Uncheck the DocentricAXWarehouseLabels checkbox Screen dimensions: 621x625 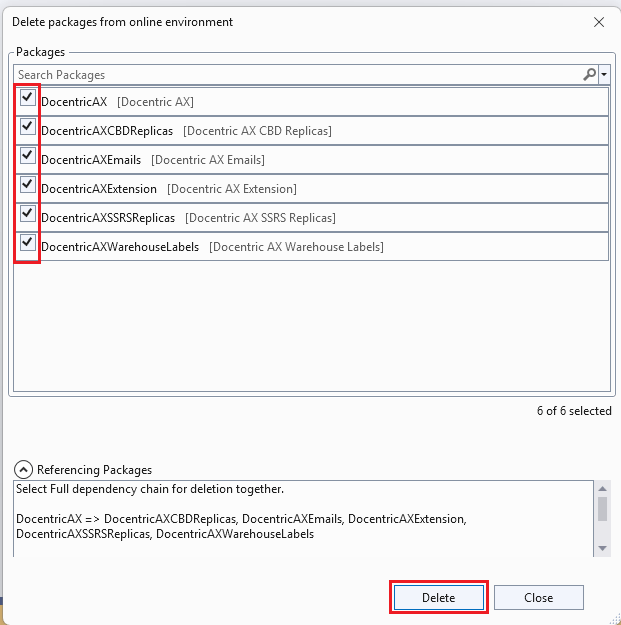pyautogui.click(x=27, y=243)
